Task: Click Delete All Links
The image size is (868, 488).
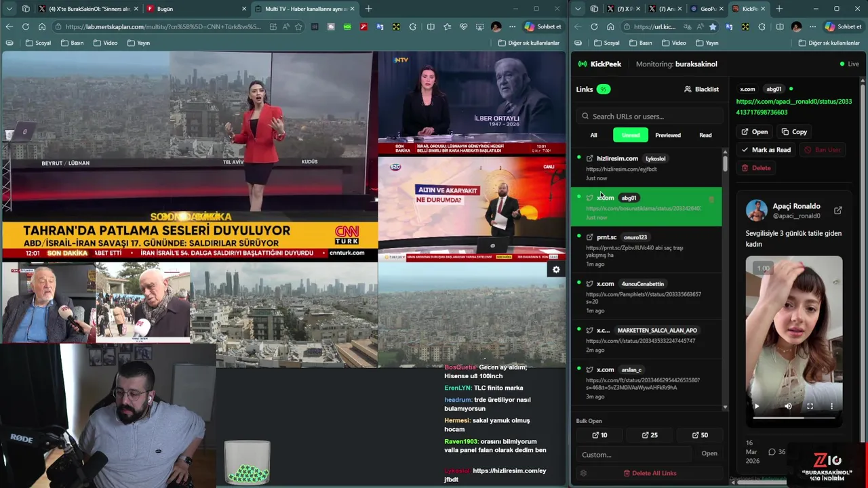Action: click(650, 473)
